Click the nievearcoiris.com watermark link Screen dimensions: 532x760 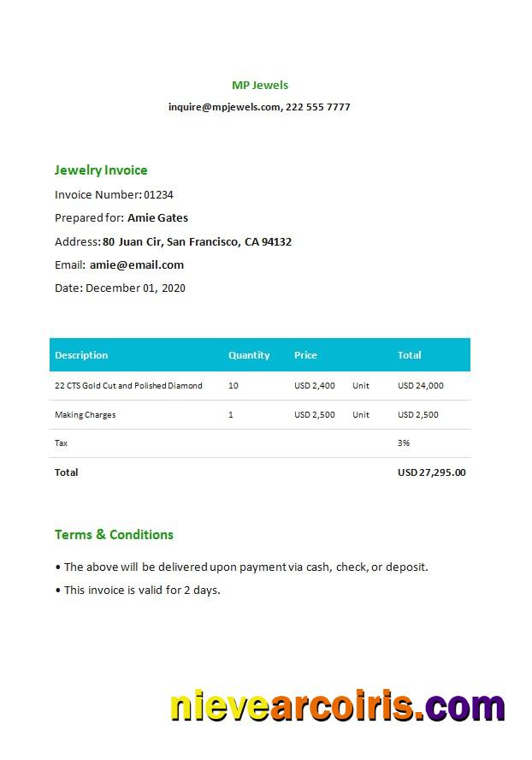(x=338, y=708)
